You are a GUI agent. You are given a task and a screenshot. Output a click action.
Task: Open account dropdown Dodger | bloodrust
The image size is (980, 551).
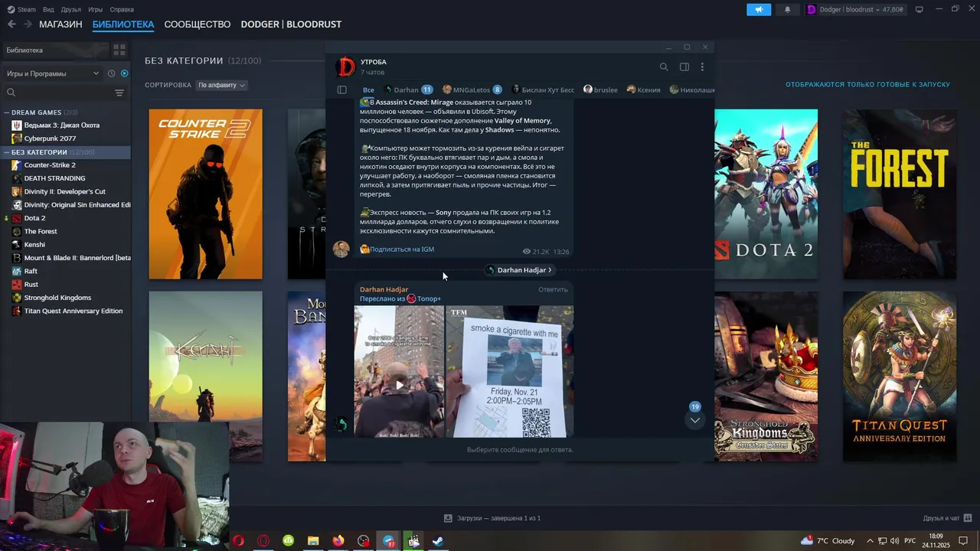pos(857,9)
